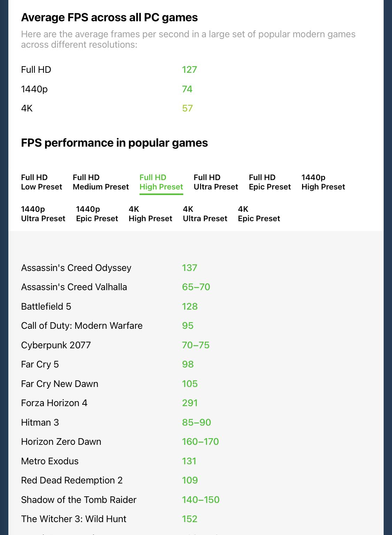The width and height of the screenshot is (392, 535).
Task: Click the Full HD average FPS value 127
Action: (x=189, y=70)
